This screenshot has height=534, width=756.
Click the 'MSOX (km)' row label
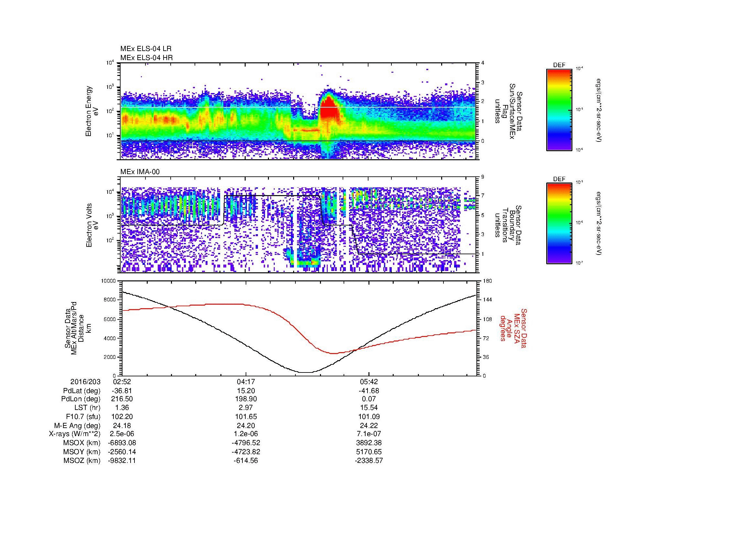click(82, 443)
